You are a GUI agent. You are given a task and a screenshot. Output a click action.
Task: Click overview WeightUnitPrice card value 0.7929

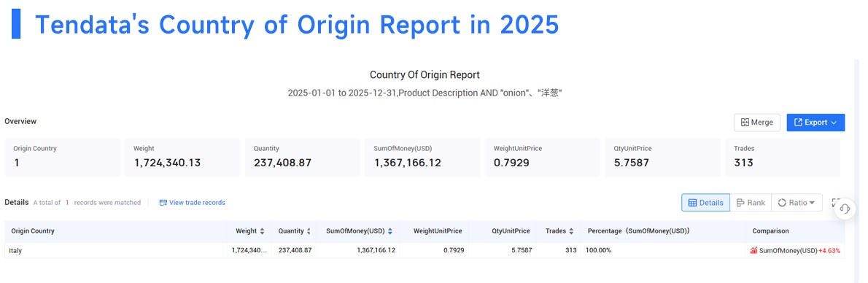click(511, 163)
